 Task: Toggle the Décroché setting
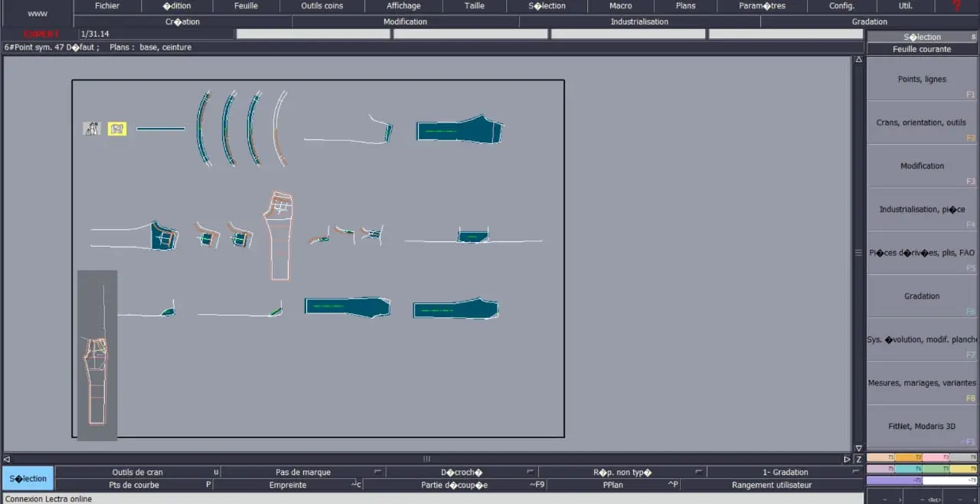pos(460,472)
